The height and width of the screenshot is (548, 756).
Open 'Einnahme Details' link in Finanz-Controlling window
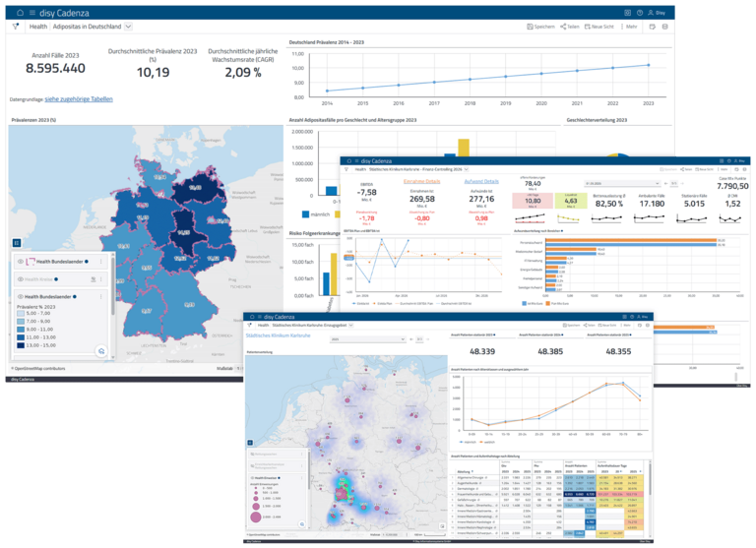coord(421,181)
